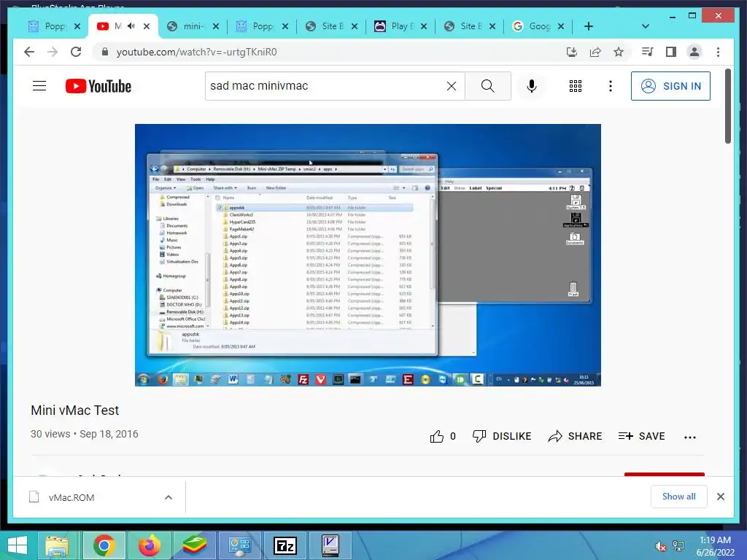Open a new browser tab
This screenshot has width=747, height=560.
589,26
